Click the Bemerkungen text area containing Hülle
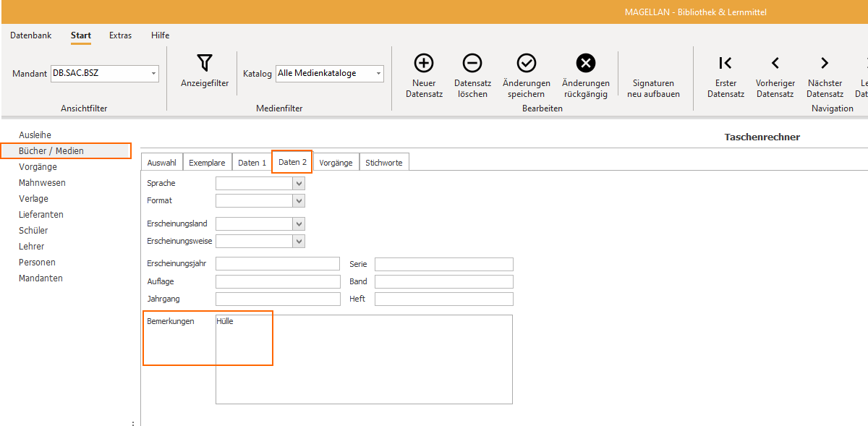The height and width of the screenshot is (426, 868). tap(364, 359)
